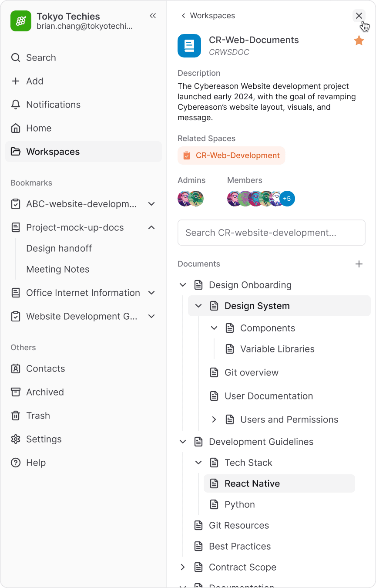Focus the Search CR-website-development field

271,233
